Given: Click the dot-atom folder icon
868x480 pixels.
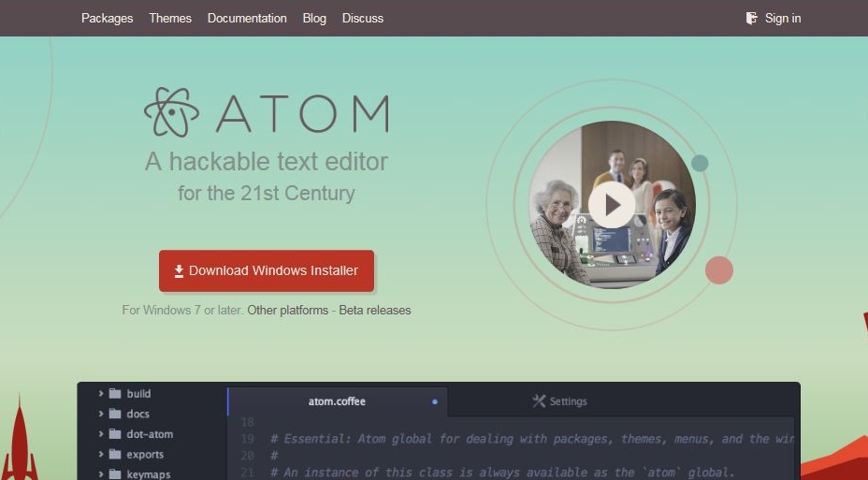Looking at the screenshot, I should point(115,434).
